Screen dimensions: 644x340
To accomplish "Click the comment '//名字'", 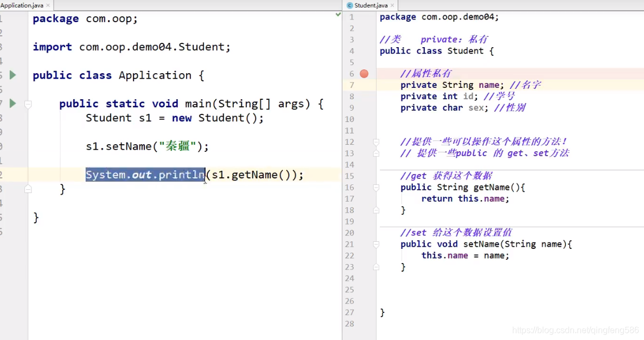I will (x=525, y=85).
